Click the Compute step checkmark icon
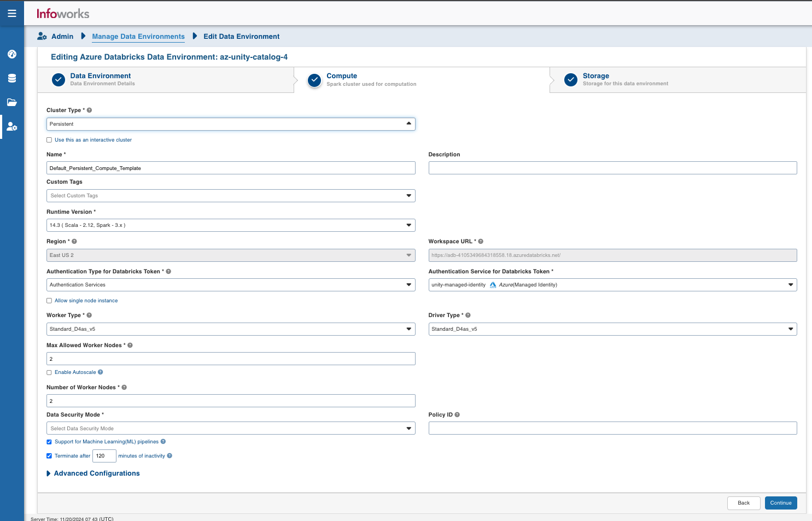 pyautogui.click(x=314, y=80)
